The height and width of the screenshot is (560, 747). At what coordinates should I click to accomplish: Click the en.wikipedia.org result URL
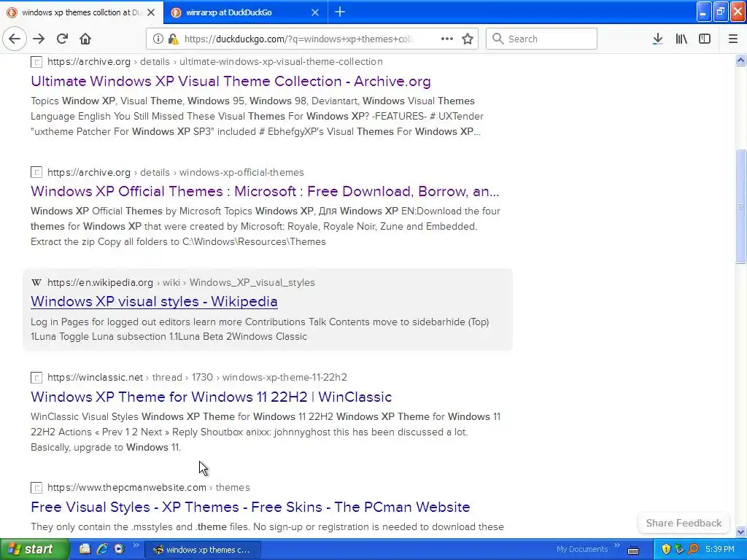(181, 282)
